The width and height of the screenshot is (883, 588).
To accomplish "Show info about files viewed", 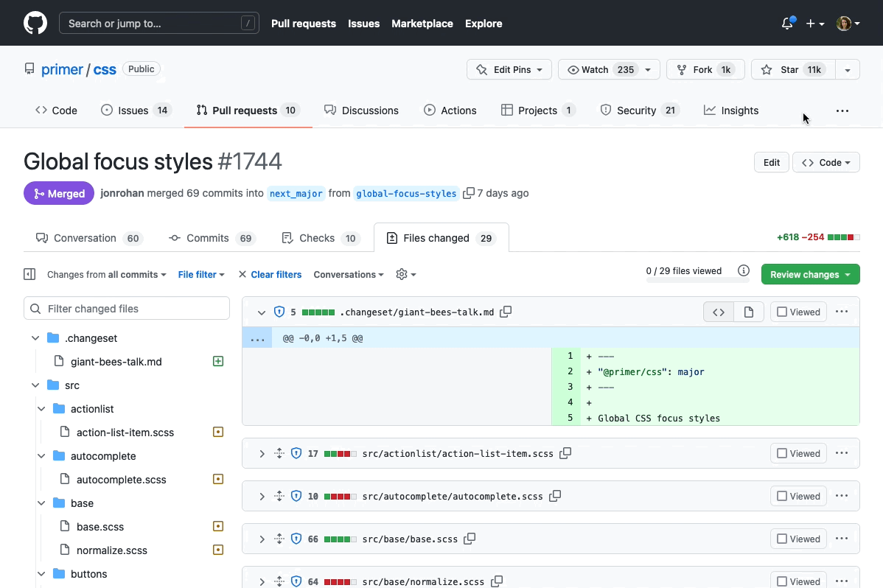I will coord(744,270).
